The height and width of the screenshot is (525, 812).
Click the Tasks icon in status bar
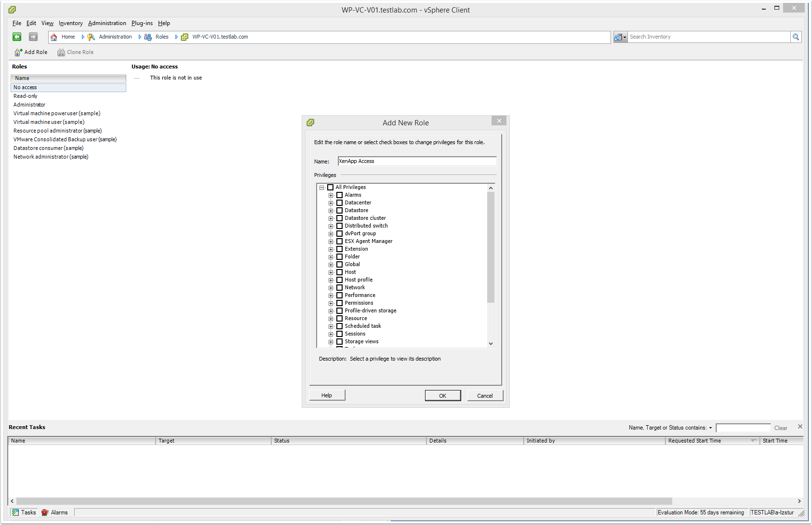15,512
